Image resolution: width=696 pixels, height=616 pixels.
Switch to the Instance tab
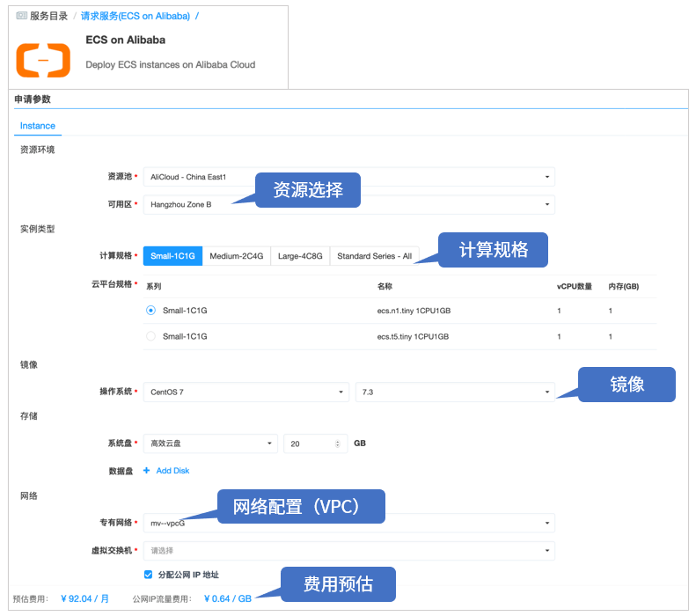[x=38, y=126]
